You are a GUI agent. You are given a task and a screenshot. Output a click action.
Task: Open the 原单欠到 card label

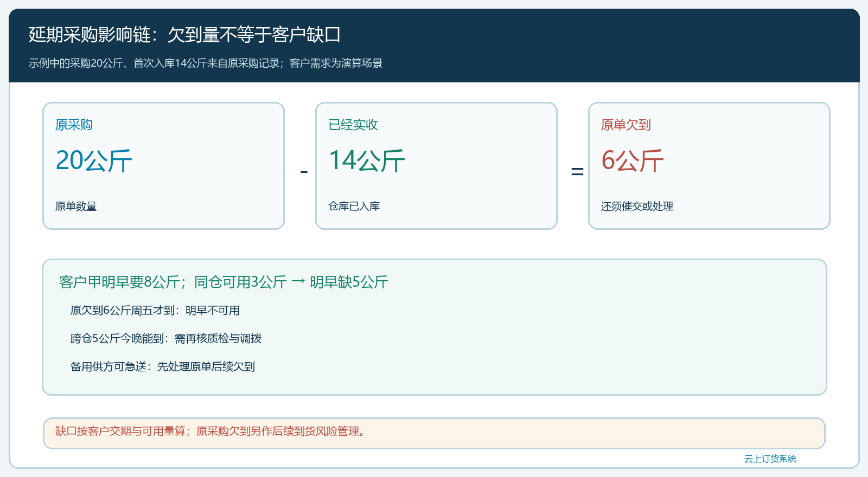tap(626, 125)
